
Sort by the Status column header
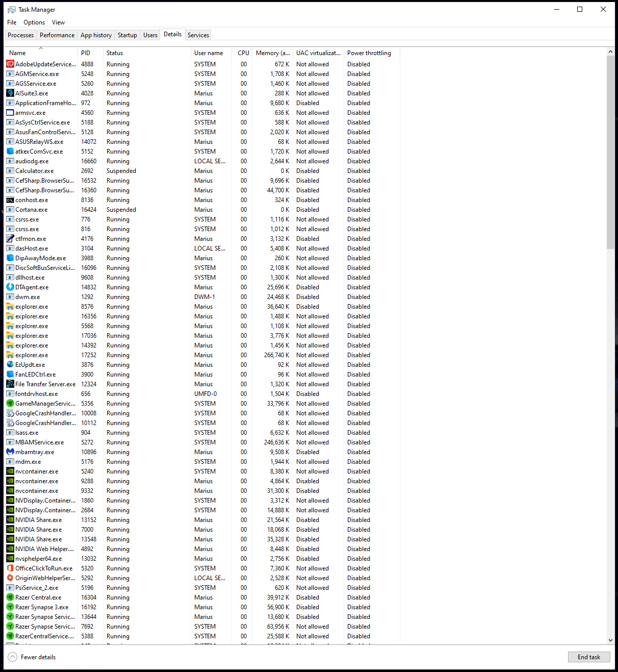[147, 53]
